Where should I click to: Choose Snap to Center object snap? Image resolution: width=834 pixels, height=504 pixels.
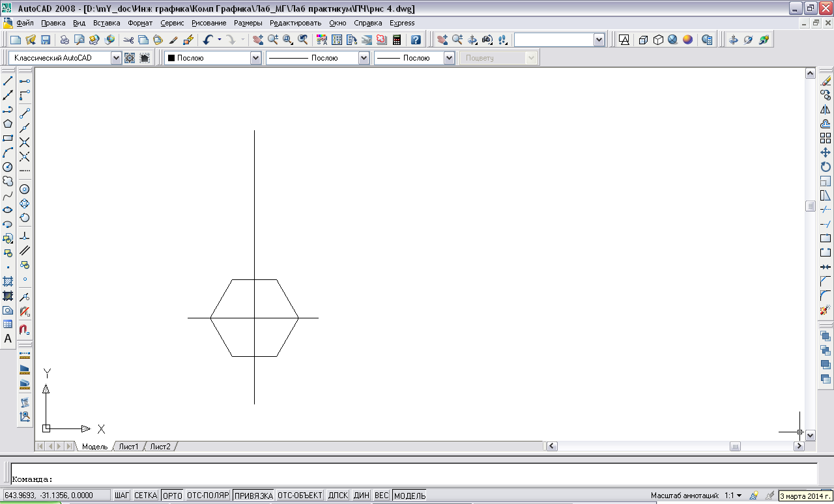pyautogui.click(x=25, y=189)
